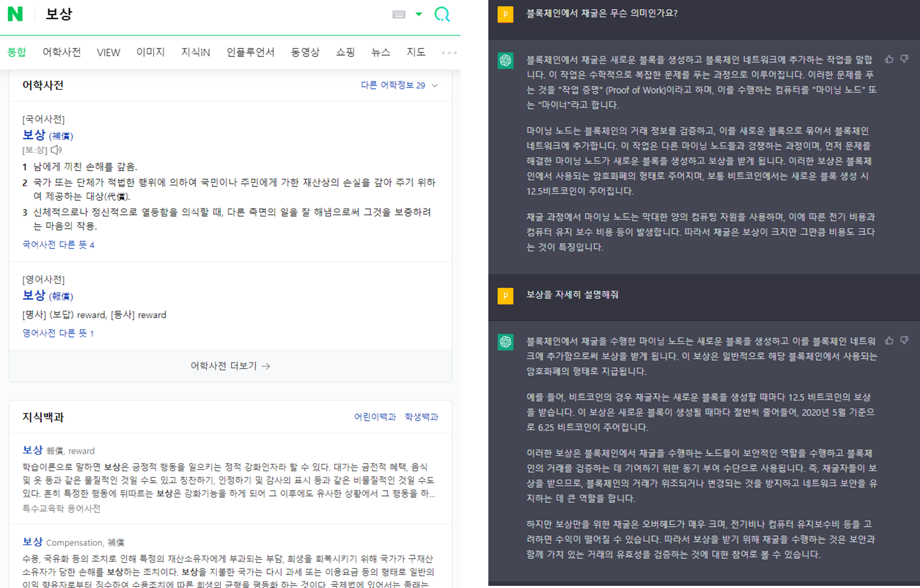Screen dimensions: 920x588
Task: Open 학생백과 link
Action: tap(421, 417)
